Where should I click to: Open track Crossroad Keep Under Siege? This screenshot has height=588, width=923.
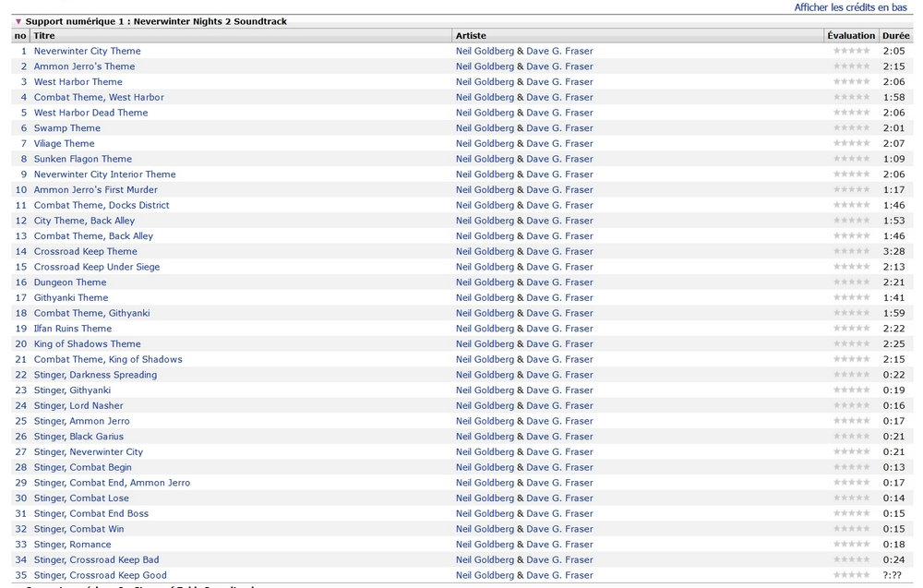pyautogui.click(x=97, y=267)
